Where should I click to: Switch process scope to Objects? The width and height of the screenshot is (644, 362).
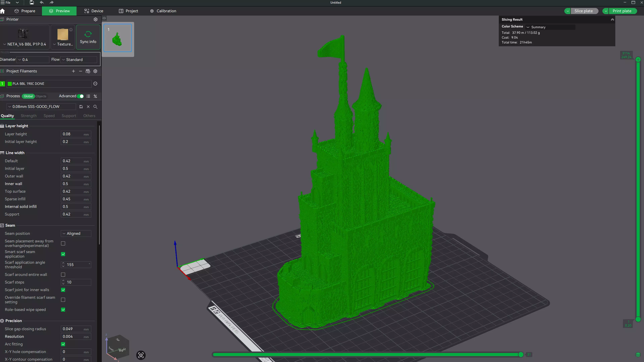(x=41, y=96)
